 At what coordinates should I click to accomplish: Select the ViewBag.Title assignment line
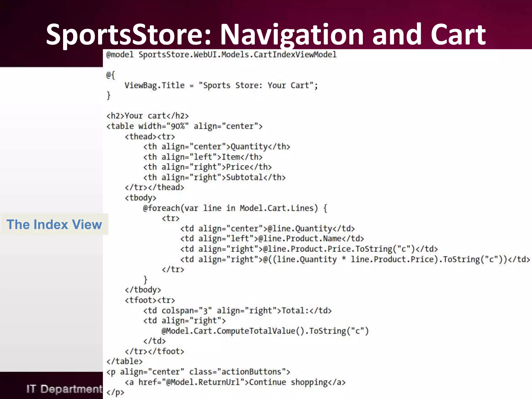(x=221, y=85)
